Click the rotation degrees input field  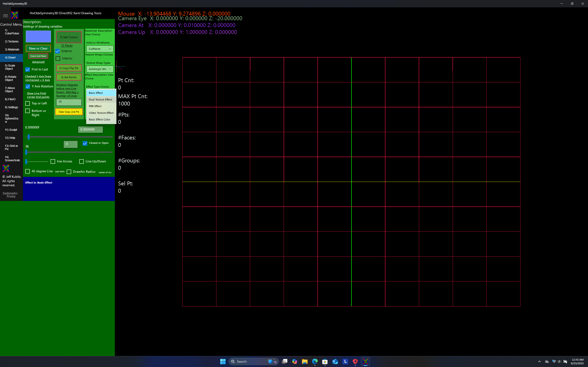tap(69, 102)
